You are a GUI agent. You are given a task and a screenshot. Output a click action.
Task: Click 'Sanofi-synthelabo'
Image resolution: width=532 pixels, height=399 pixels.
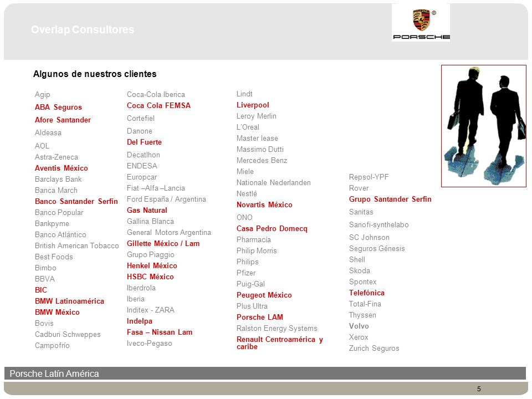(x=379, y=225)
